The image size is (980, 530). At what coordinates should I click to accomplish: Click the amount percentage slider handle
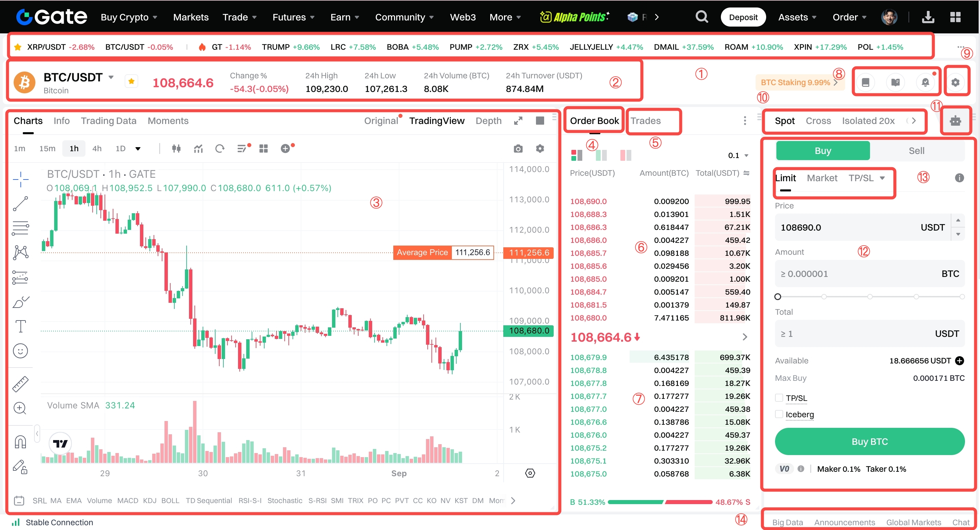pos(778,296)
